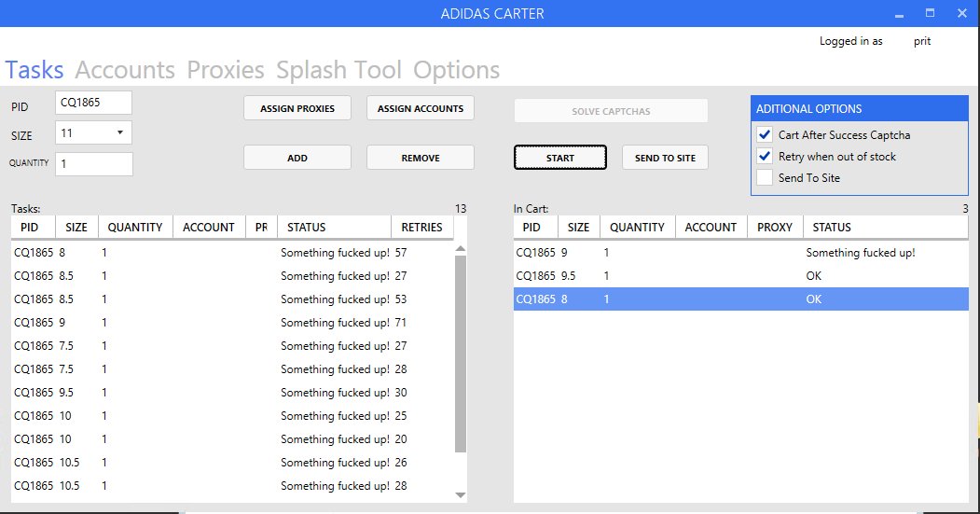Click the ADD button
The image size is (980, 514).
point(297,158)
